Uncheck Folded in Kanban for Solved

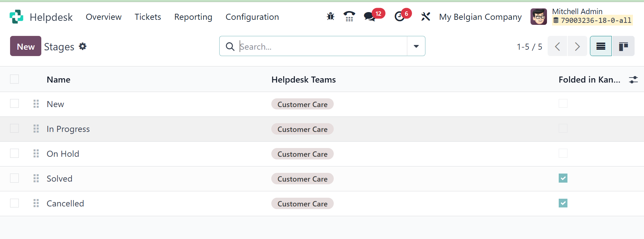tap(563, 178)
